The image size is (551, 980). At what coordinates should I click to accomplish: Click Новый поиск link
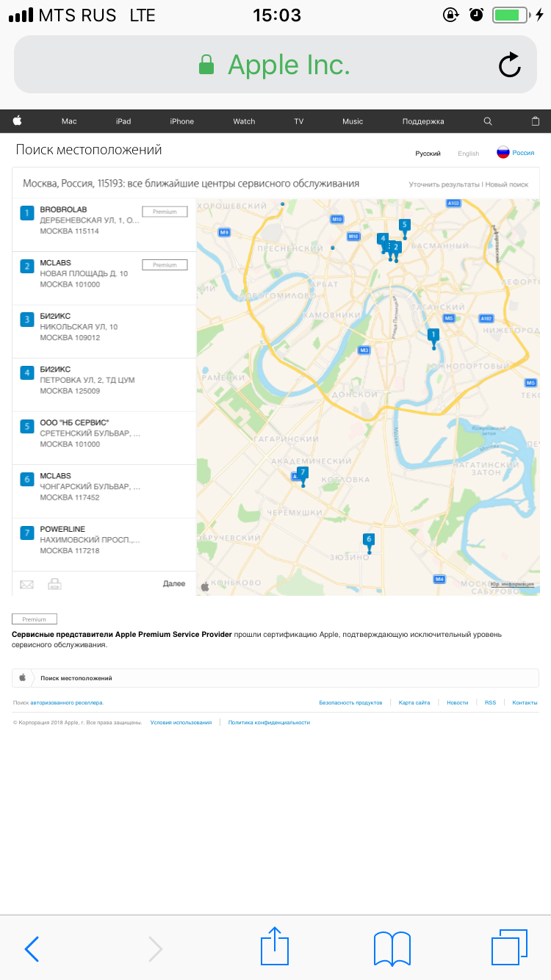(507, 184)
